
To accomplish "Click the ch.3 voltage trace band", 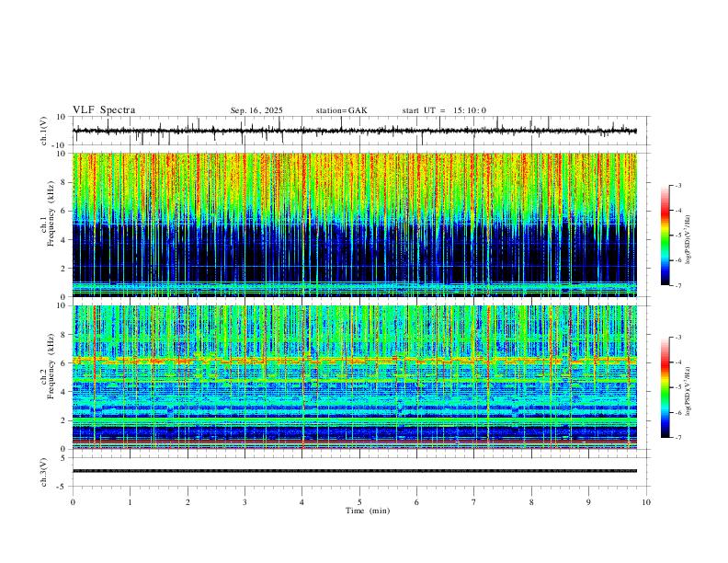I will (354, 471).
